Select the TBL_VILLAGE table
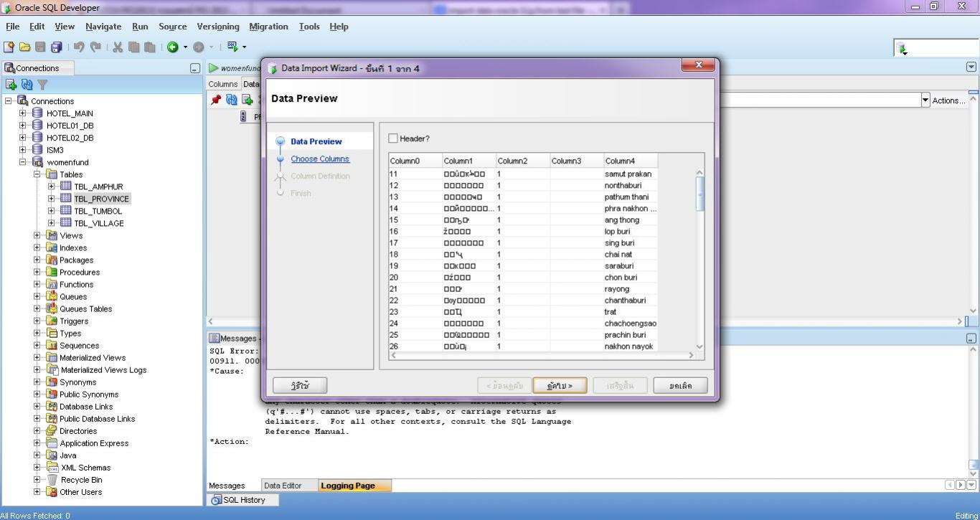This screenshot has width=980, height=520. pos(99,223)
